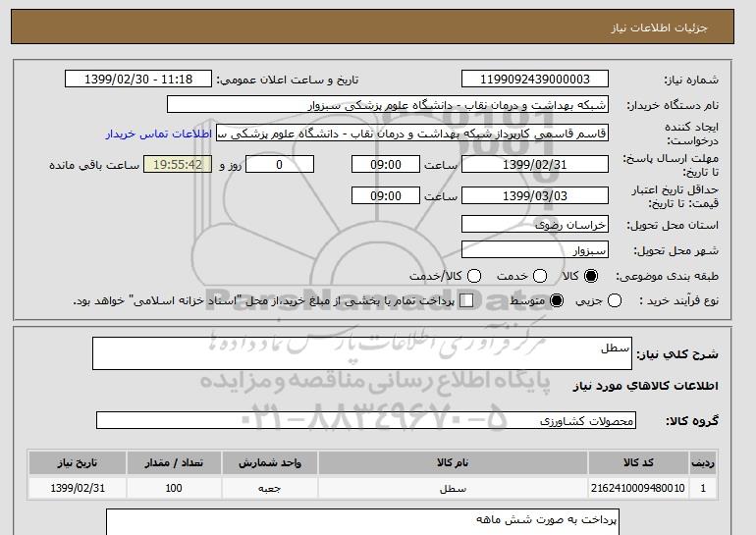This screenshot has height=535, width=756.
Task: Select the کالا radio button
Action: (591, 276)
